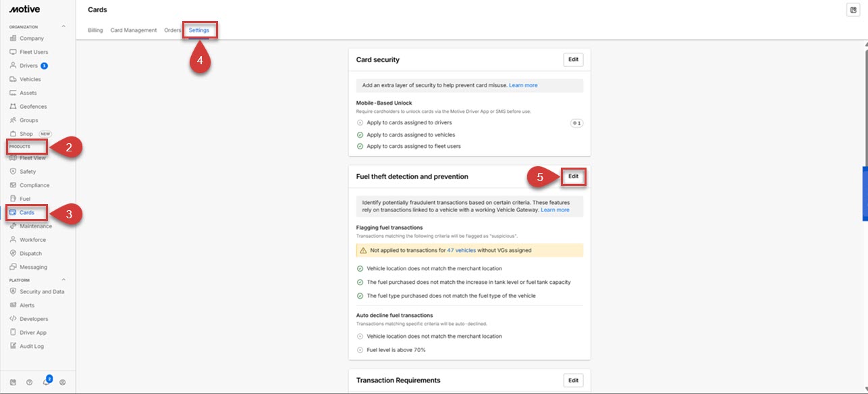Click the top-right corner panel icon
The width and height of the screenshot is (868, 394).
pos(853,9)
